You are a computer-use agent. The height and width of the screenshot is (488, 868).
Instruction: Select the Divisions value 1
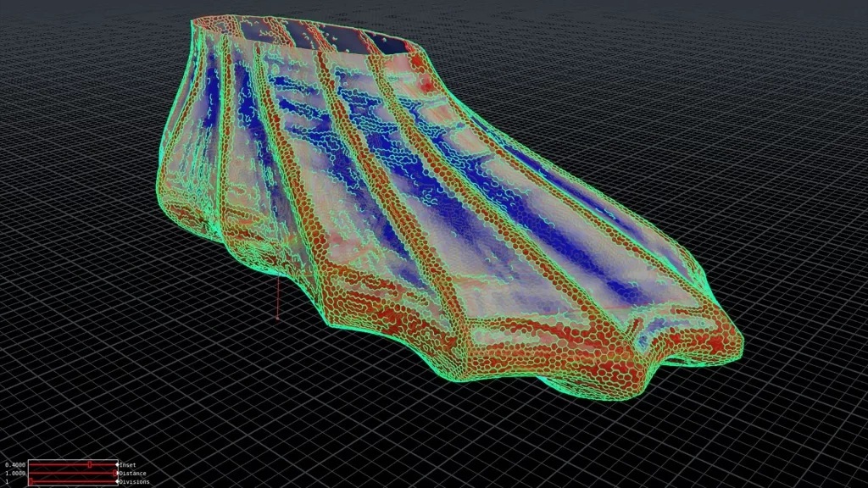pyautogui.click(x=7, y=482)
